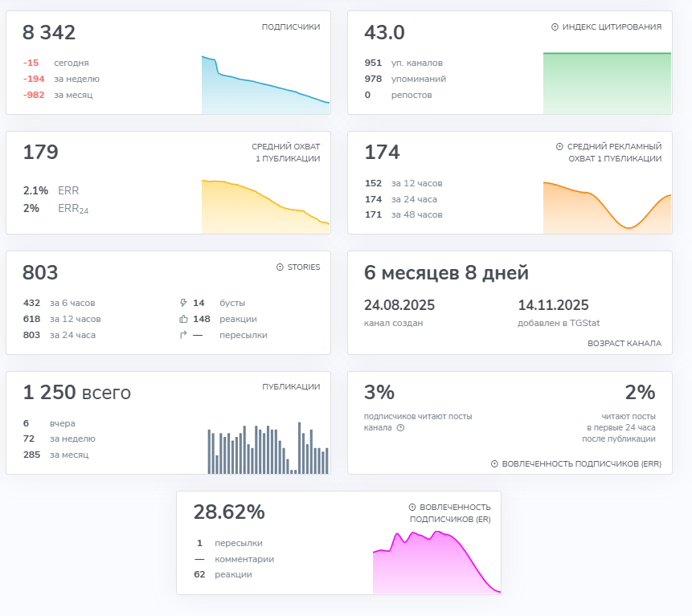Click question mark icon after канала
This screenshot has width=692, height=616.
click(400, 428)
